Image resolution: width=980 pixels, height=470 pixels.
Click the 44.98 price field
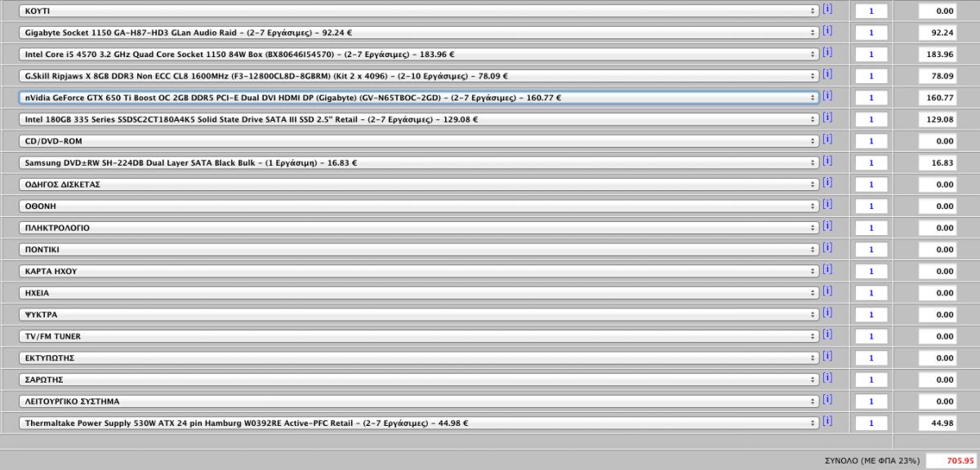(938, 423)
